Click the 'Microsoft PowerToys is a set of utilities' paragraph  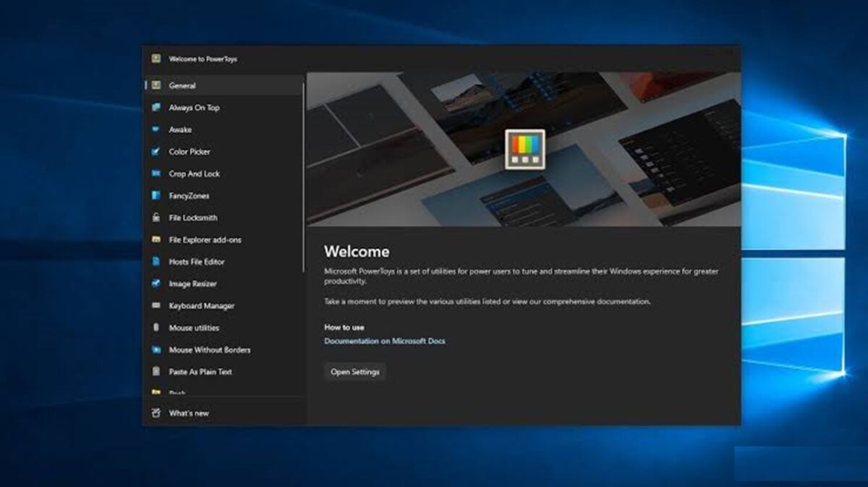[522, 276]
